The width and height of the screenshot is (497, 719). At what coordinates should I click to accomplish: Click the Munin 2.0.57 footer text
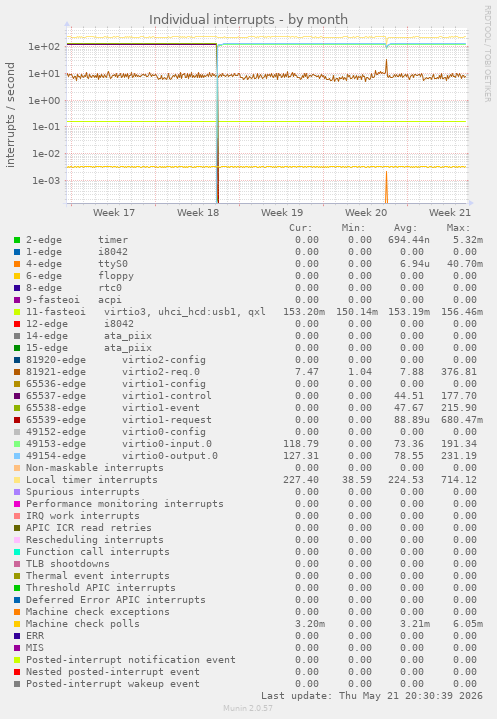coord(248,708)
